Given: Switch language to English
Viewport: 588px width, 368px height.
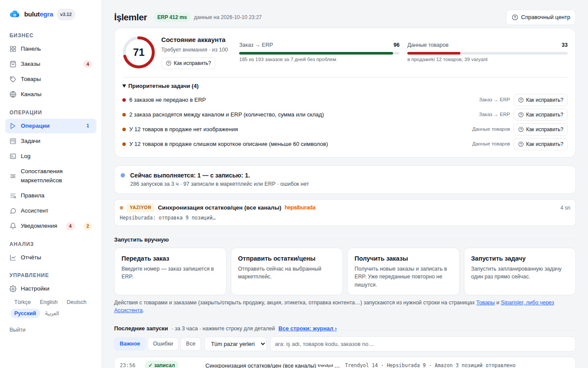Looking at the screenshot, I should pos(49,302).
